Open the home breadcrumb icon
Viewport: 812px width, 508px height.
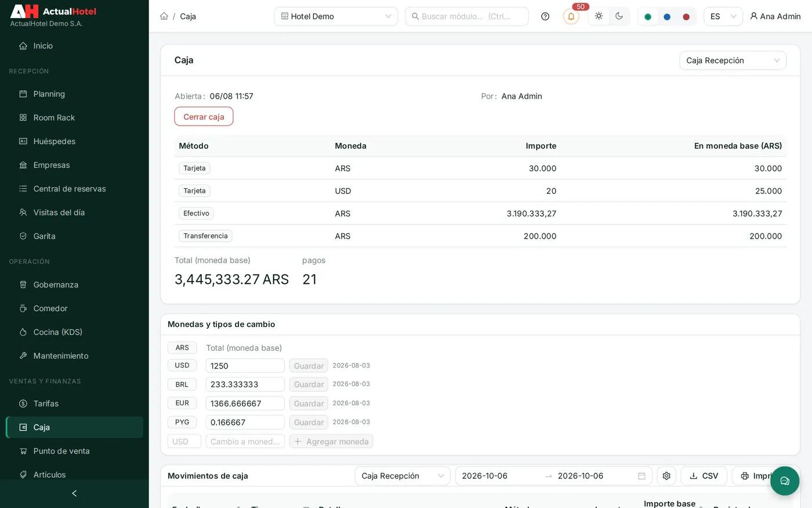(164, 16)
